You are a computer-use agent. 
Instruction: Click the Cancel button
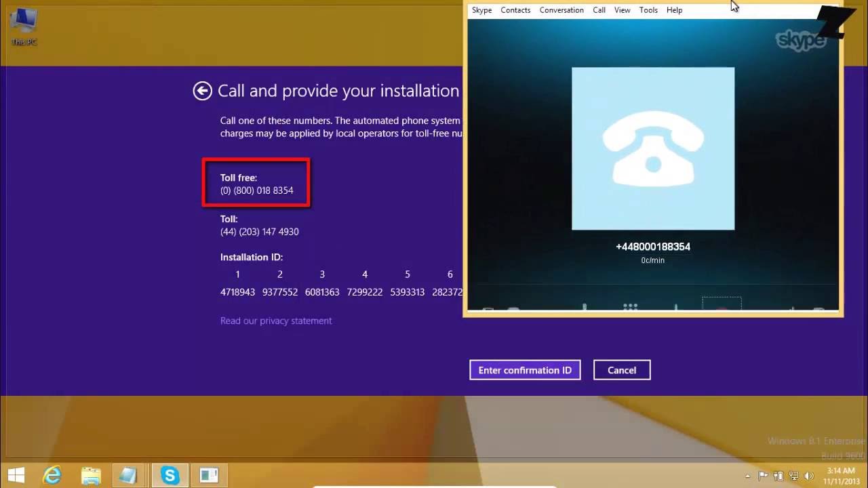tap(622, 370)
